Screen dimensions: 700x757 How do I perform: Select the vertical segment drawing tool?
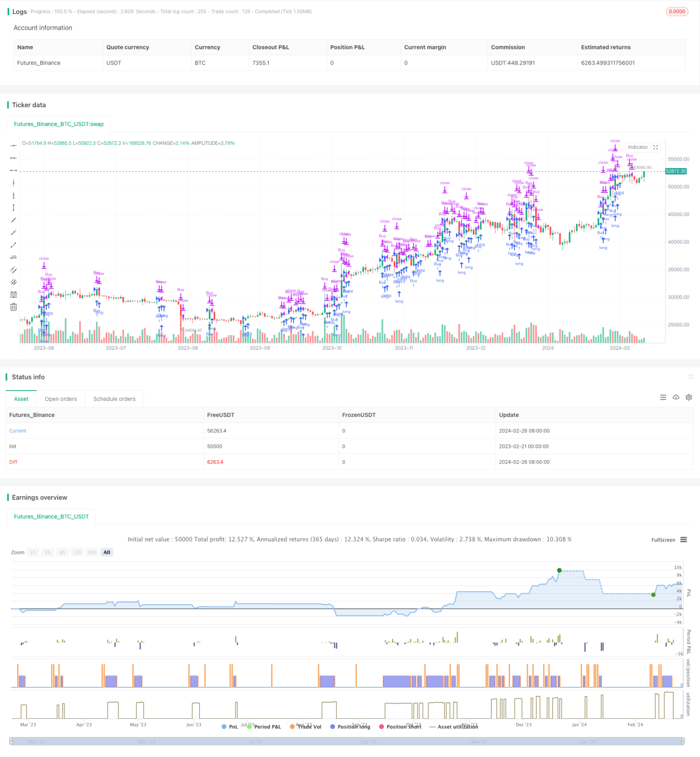tap(13, 207)
